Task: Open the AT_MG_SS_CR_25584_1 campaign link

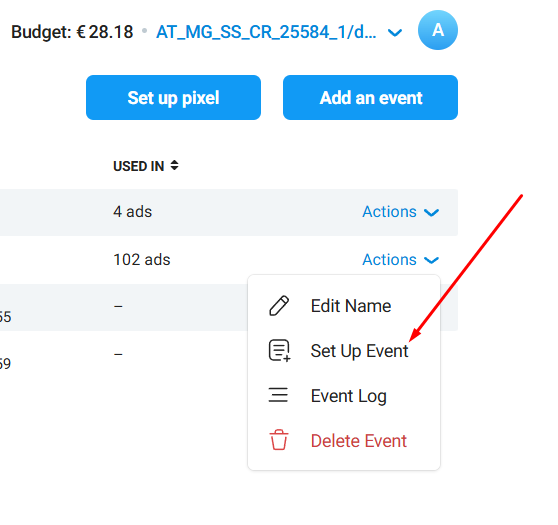Action: click(x=266, y=32)
